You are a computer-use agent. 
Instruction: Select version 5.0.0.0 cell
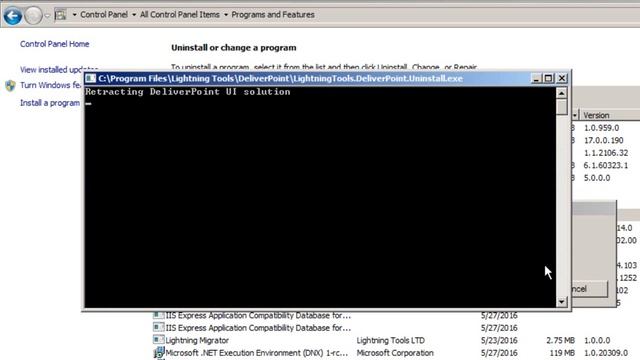597,178
